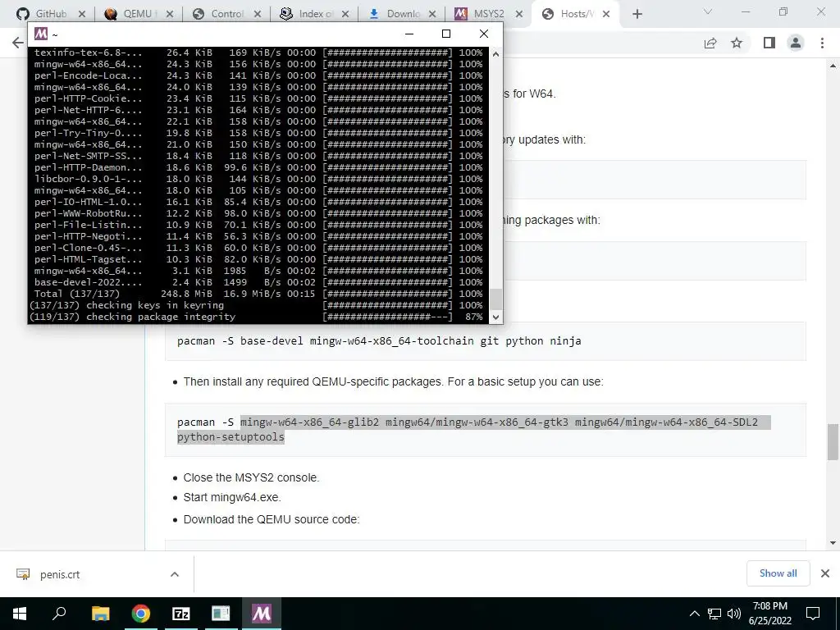The image size is (840, 630).
Task: Open a new browser tab
Action: [637, 15]
